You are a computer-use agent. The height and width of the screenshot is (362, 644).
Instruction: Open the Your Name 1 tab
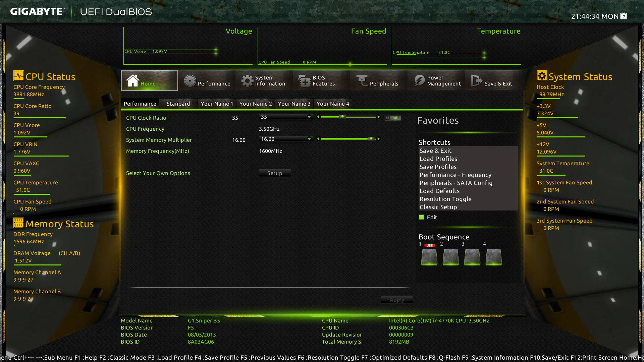217,104
